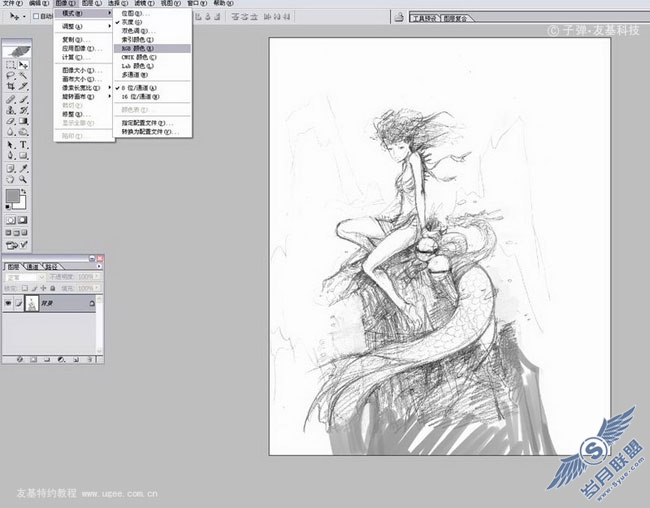Choose 16 位/通道 bit depth option

(152, 97)
